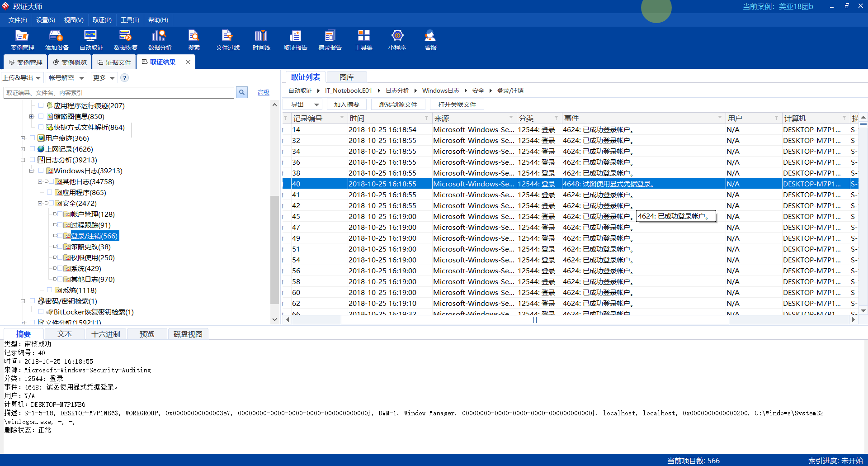Open the 工具集 icon
The height and width of the screenshot is (466, 868).
click(x=363, y=40)
